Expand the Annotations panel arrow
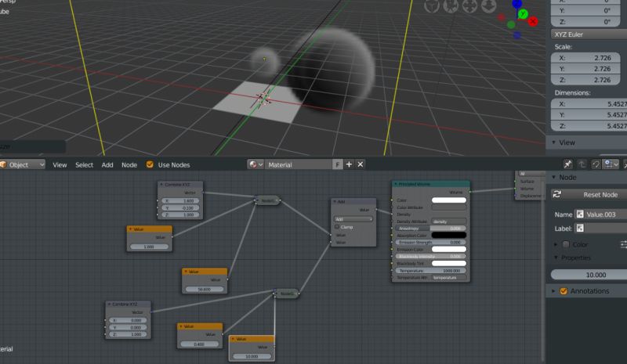The image size is (627, 364). [x=553, y=291]
